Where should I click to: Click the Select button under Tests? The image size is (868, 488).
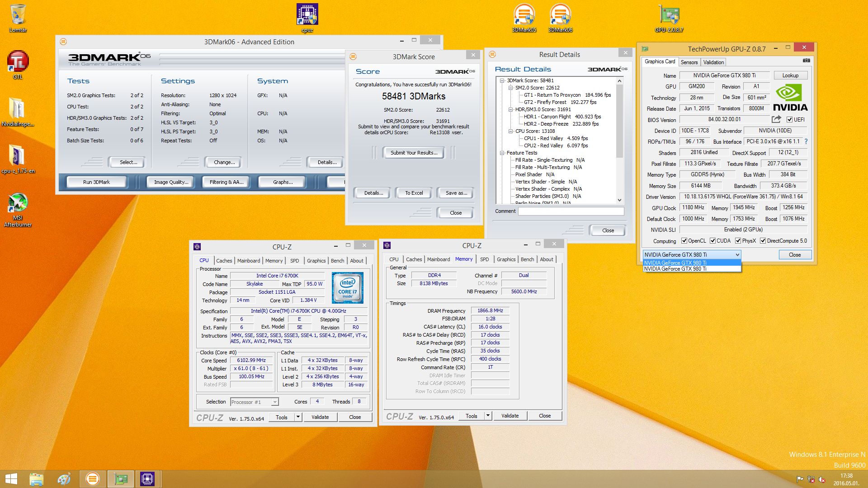(x=128, y=162)
